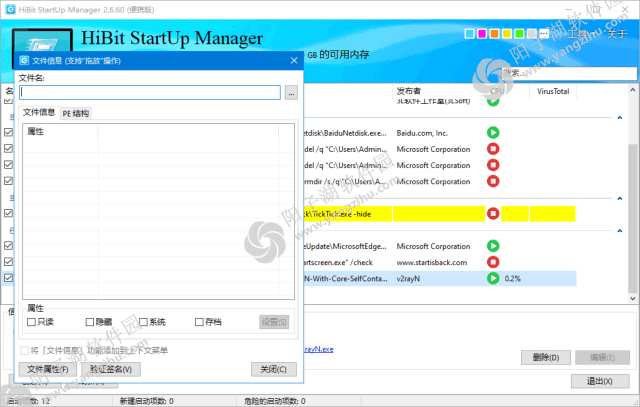
Task: Sort by the VirusTotal column header
Action: point(553,91)
